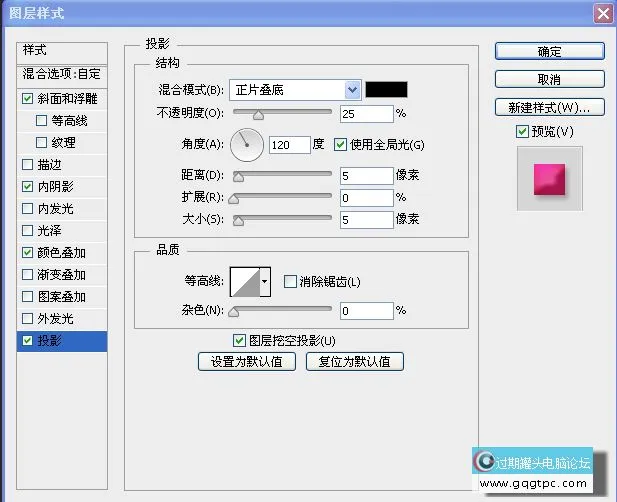Click 新建样式(W)... button

click(x=549, y=107)
